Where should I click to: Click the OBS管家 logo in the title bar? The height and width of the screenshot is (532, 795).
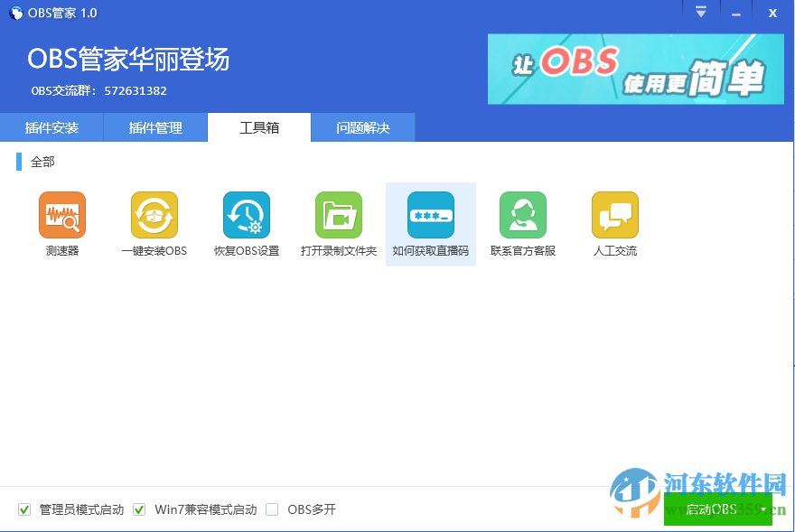(x=14, y=12)
